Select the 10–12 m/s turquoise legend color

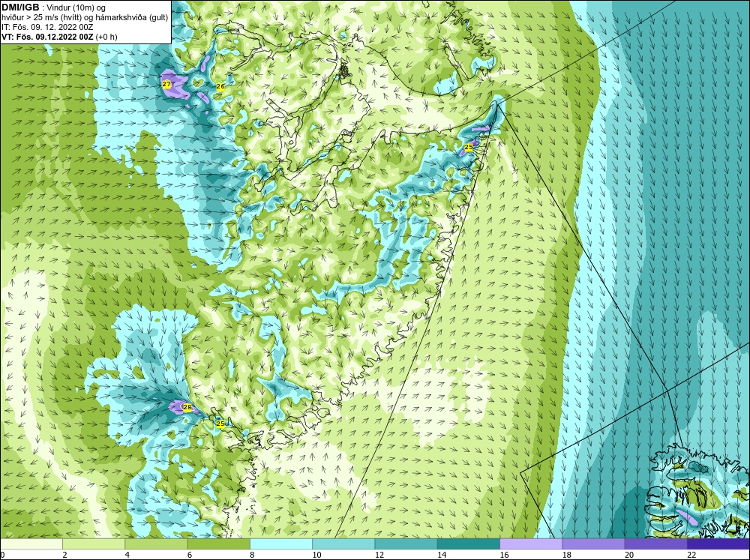coord(343,544)
